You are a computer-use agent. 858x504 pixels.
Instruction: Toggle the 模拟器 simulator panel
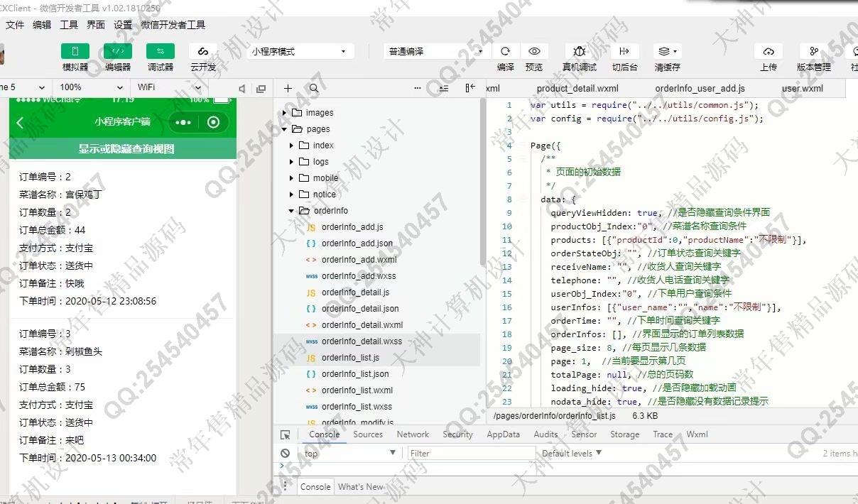[75, 51]
